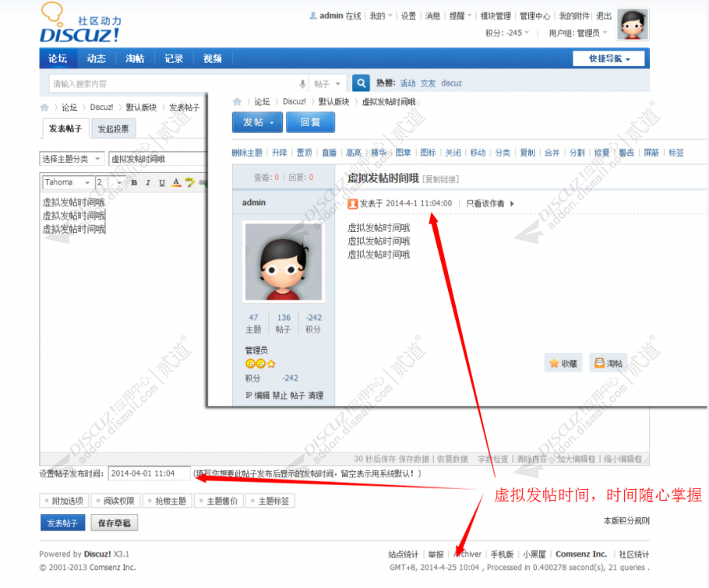Click the admin rank star icons
This screenshot has width=709, height=588.
[260, 364]
